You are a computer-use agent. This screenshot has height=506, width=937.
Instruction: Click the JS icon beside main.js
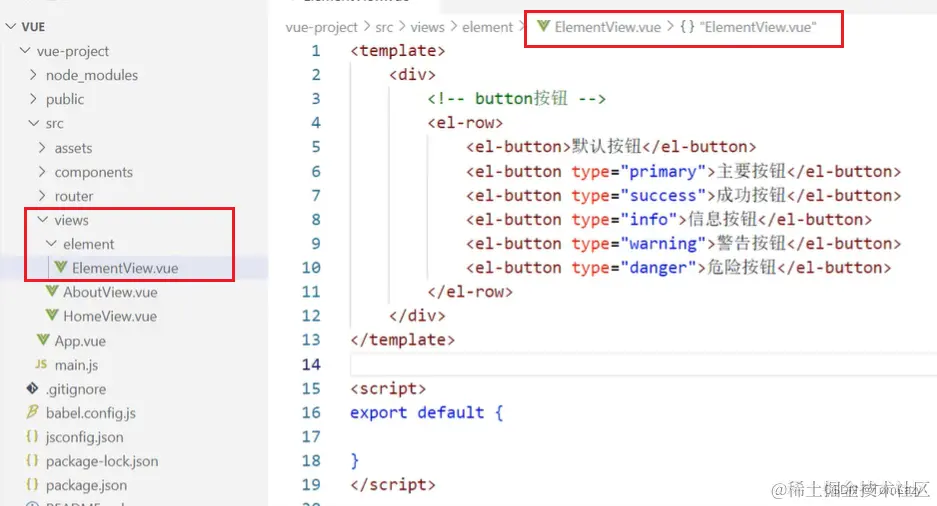(x=41, y=364)
